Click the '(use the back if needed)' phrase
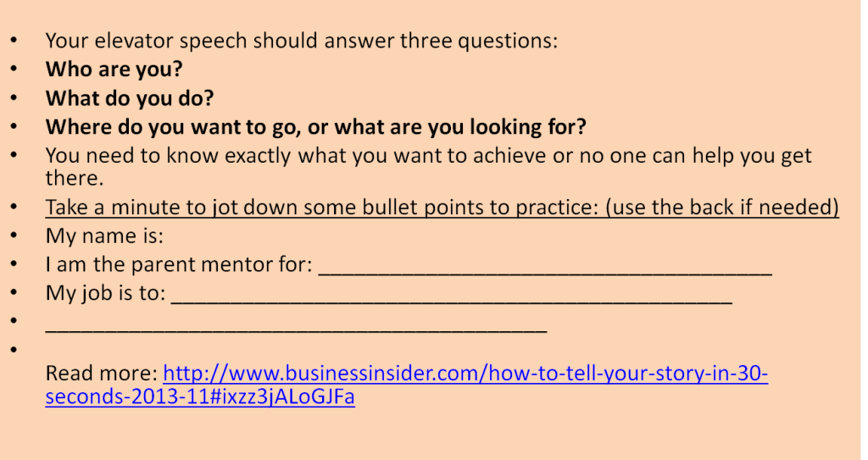This screenshot has width=868, height=460. (722, 207)
